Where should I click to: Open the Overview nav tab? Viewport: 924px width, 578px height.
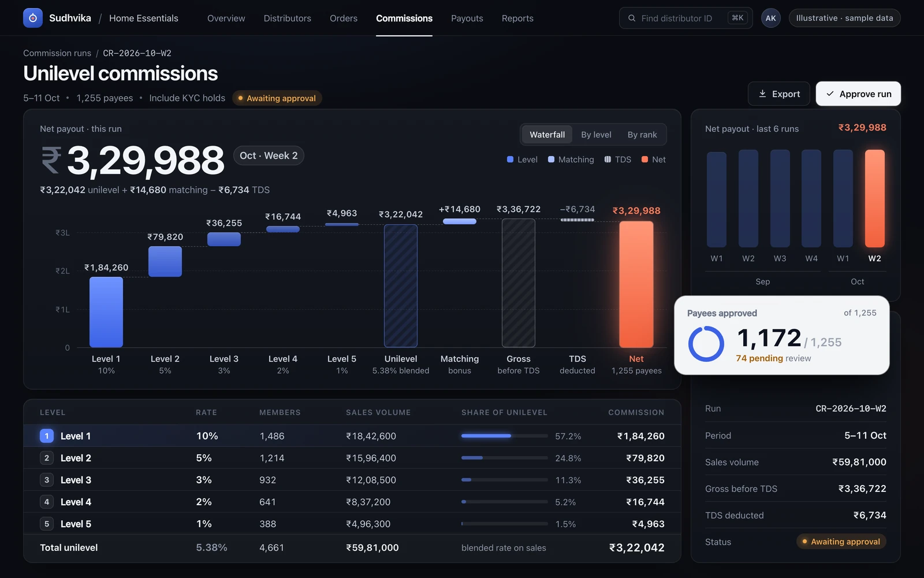(226, 18)
